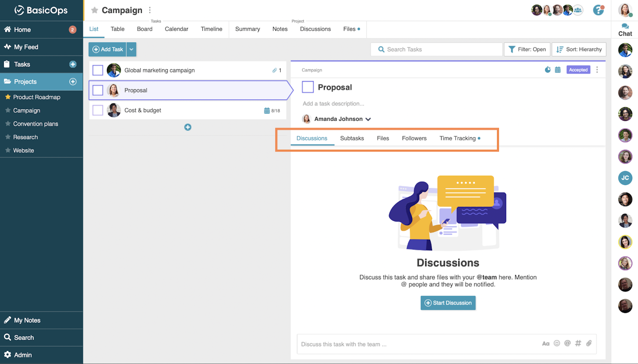This screenshot has width=638, height=364.
Task: Click the round plus below task list
Action: [188, 127]
